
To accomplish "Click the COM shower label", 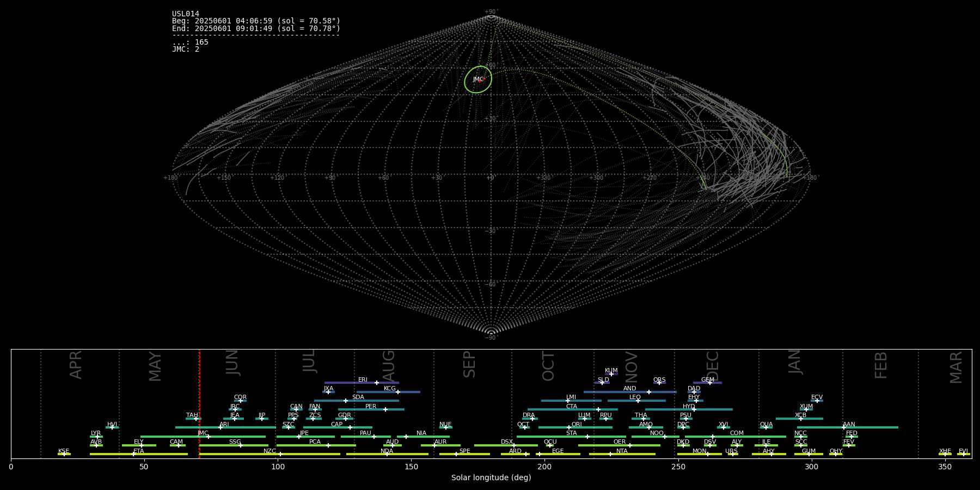I will pos(737,433).
